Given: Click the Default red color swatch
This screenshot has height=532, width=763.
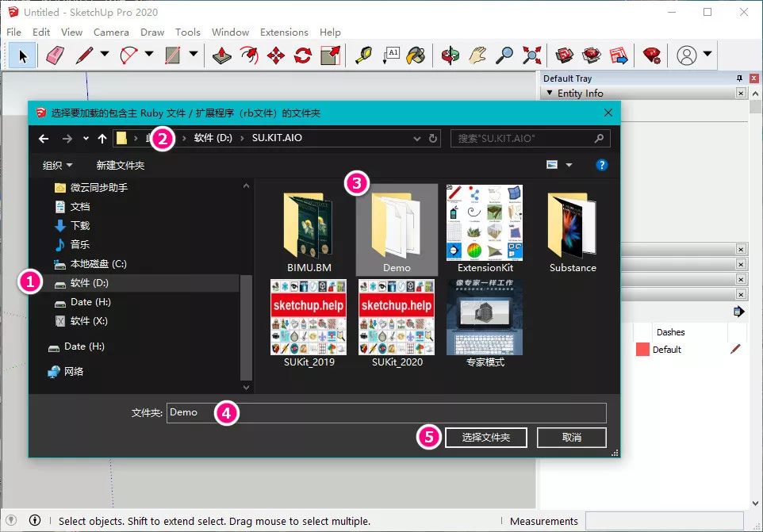Looking at the screenshot, I should coord(642,349).
